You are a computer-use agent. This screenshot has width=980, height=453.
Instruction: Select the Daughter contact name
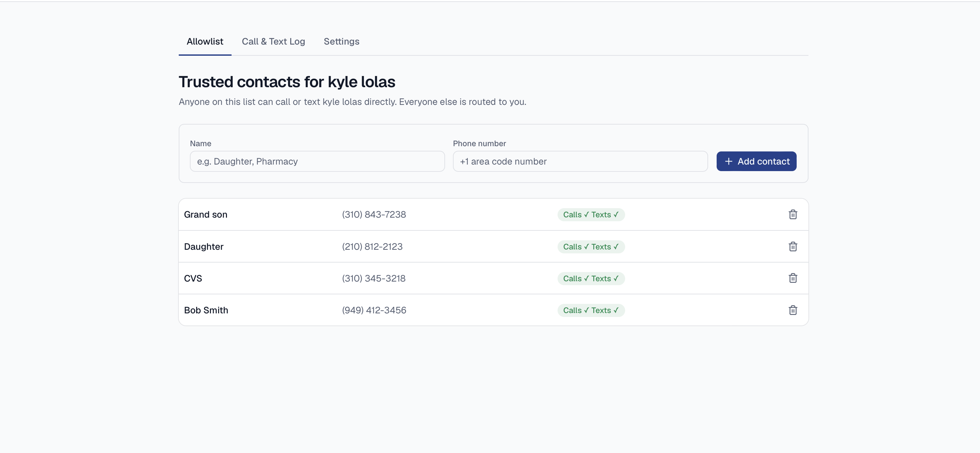[204, 246]
